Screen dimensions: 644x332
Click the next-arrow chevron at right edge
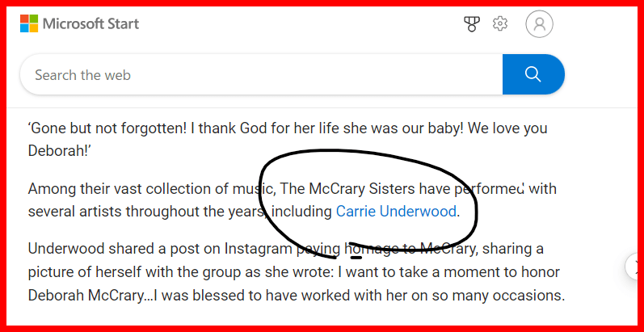633,266
